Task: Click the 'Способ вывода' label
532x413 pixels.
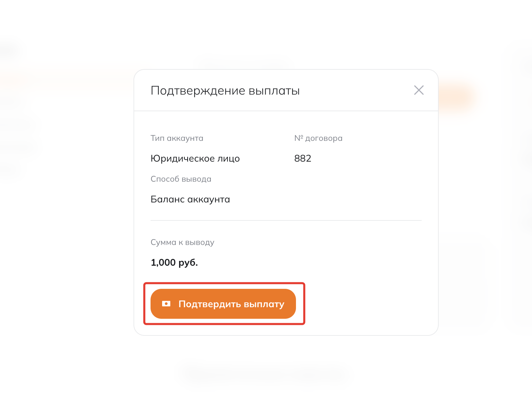Action: click(x=181, y=179)
